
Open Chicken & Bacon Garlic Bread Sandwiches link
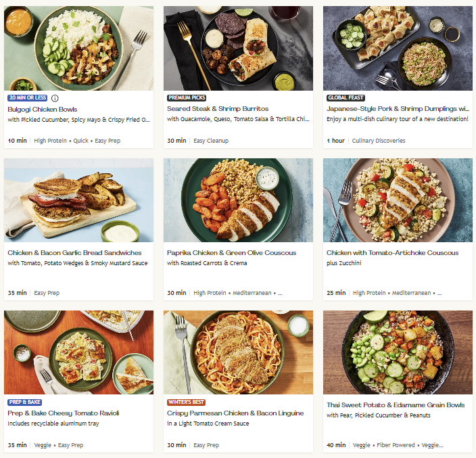point(75,253)
